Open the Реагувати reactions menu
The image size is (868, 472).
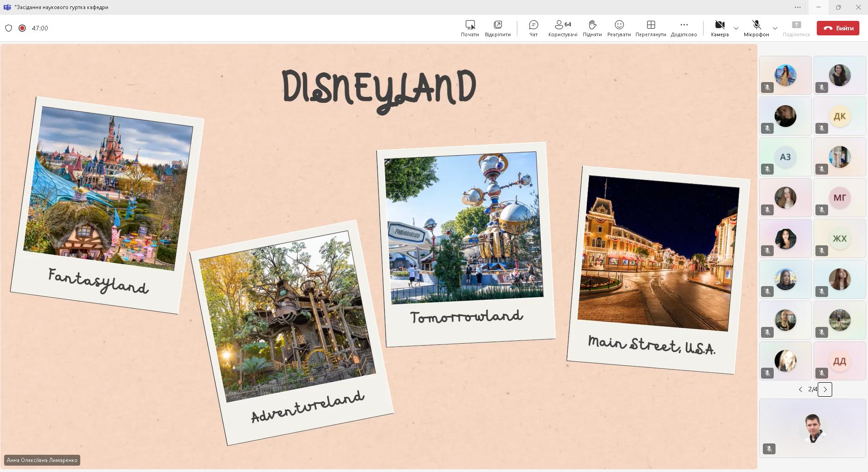click(x=619, y=28)
